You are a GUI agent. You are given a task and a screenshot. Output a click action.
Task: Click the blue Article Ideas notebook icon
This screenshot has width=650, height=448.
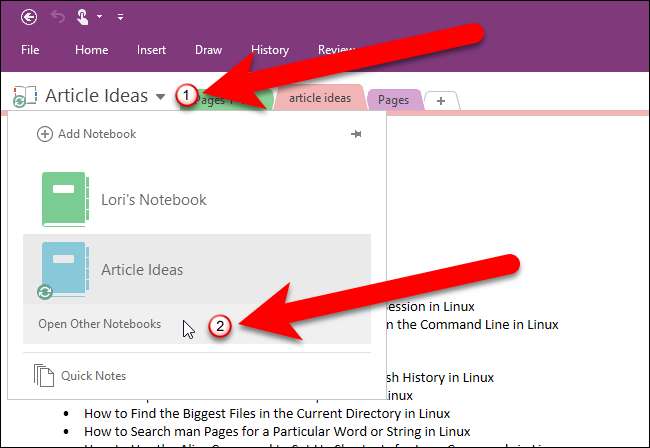click(65, 269)
